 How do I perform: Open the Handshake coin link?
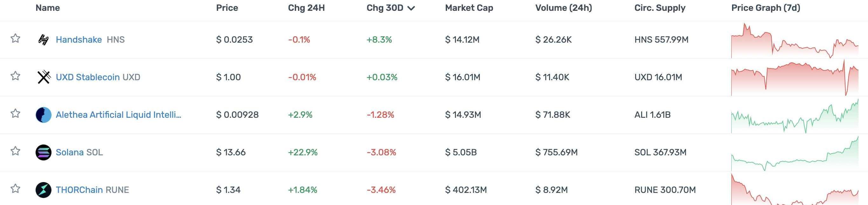click(x=78, y=40)
